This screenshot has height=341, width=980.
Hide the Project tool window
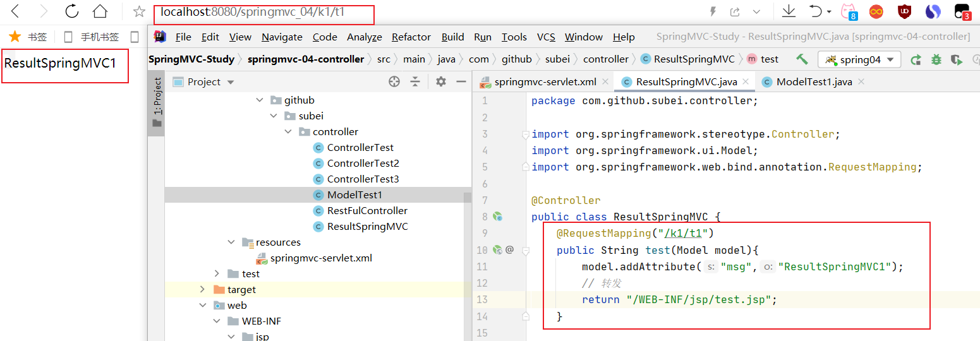pos(461,81)
